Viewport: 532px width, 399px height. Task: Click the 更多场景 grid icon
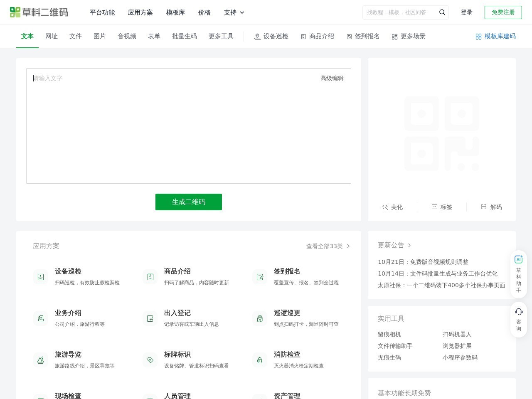(x=394, y=37)
